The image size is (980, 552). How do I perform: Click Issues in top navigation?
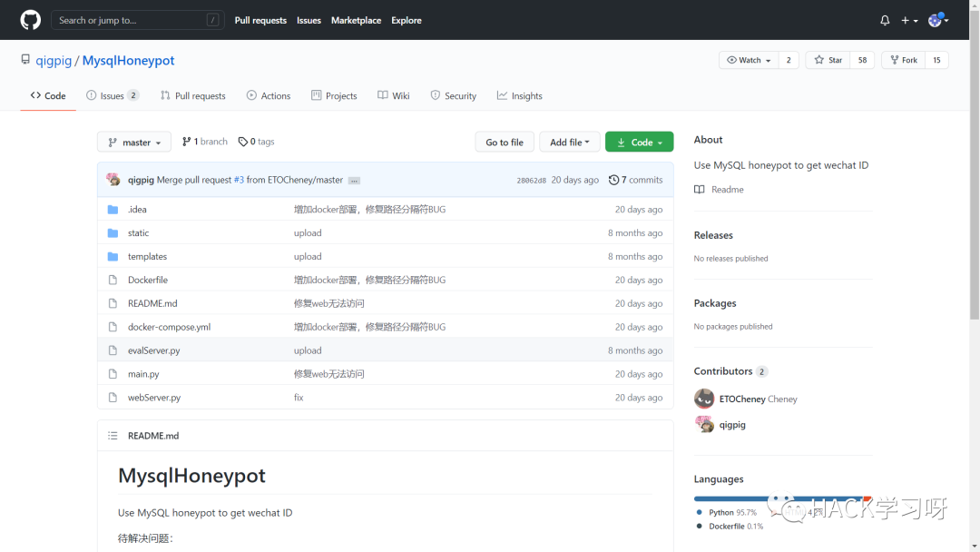(x=309, y=20)
